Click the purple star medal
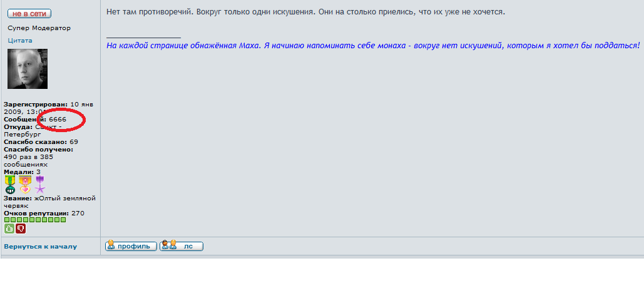This screenshot has height=288, width=644. click(40, 185)
